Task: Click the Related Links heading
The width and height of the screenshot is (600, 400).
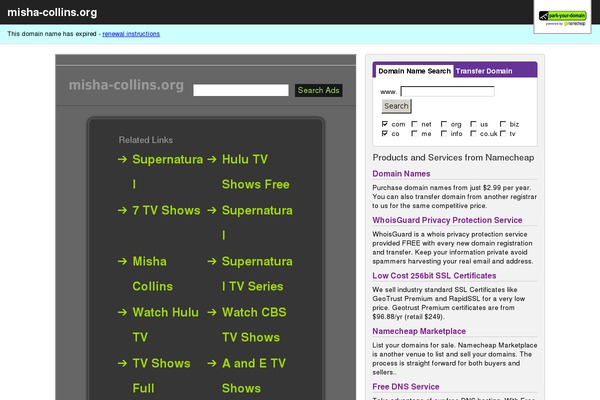Action: click(x=145, y=140)
